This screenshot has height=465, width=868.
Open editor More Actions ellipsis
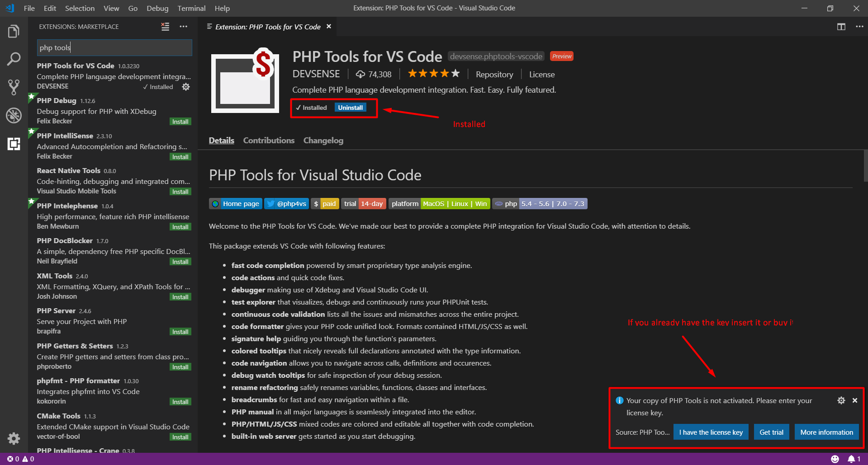[x=859, y=27]
